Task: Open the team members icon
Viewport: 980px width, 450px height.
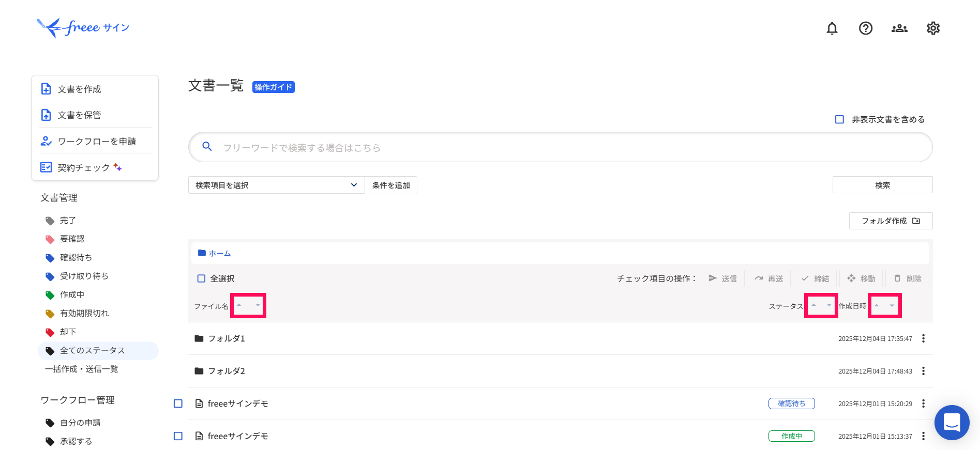Action: [x=899, y=28]
